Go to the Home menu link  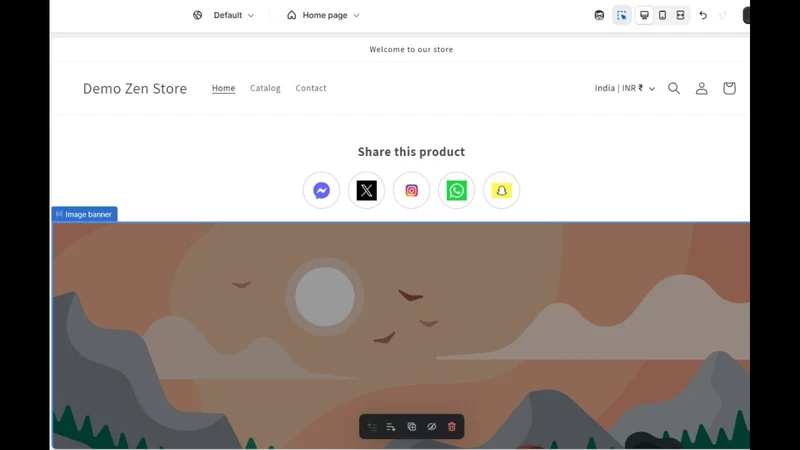[223, 88]
